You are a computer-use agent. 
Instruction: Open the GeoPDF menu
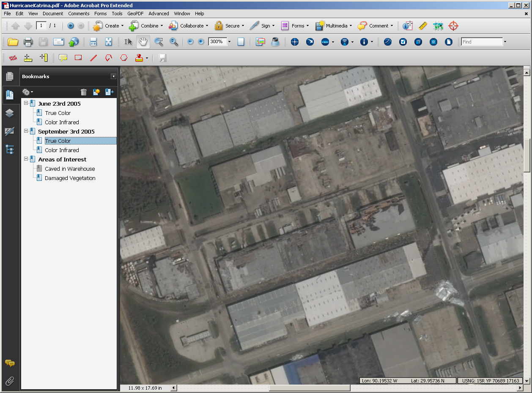(135, 14)
